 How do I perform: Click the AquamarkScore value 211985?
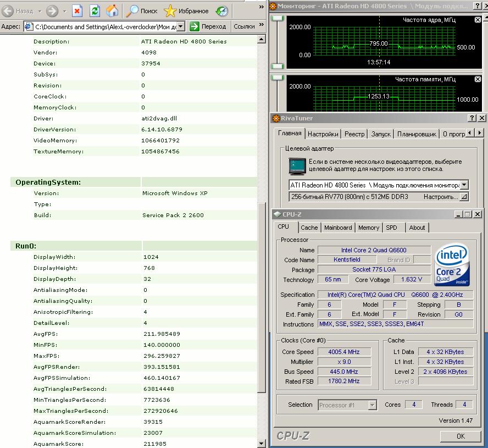tap(155, 444)
